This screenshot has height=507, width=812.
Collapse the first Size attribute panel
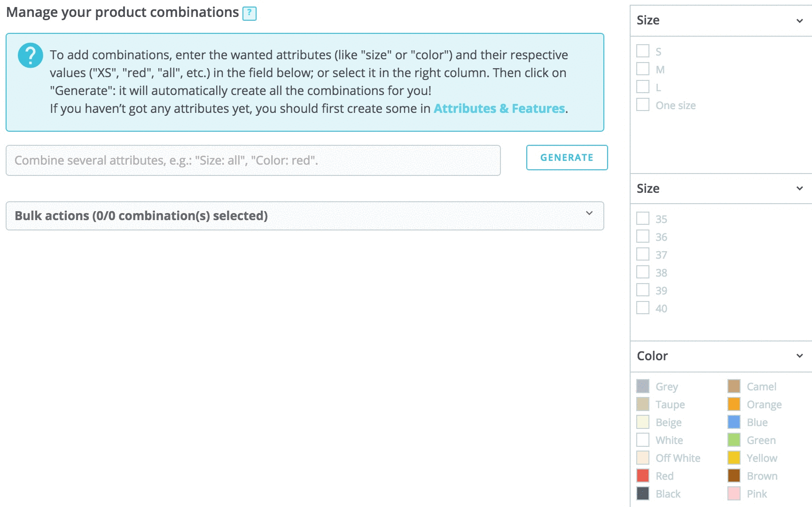799,21
